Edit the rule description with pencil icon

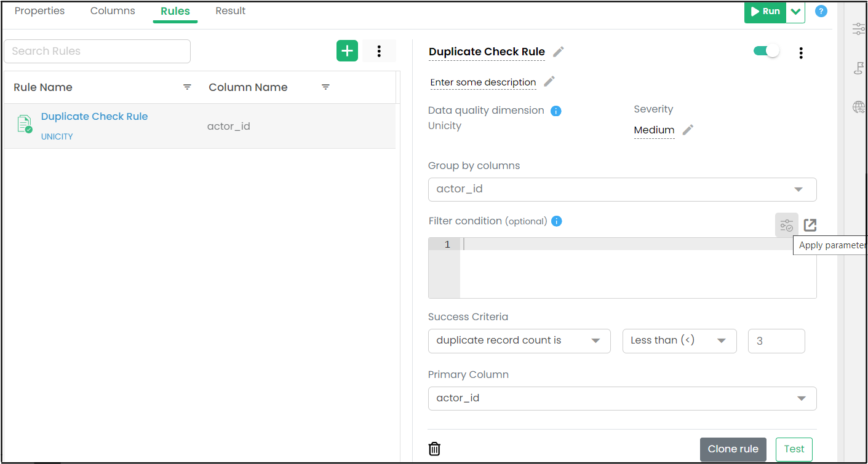point(549,82)
